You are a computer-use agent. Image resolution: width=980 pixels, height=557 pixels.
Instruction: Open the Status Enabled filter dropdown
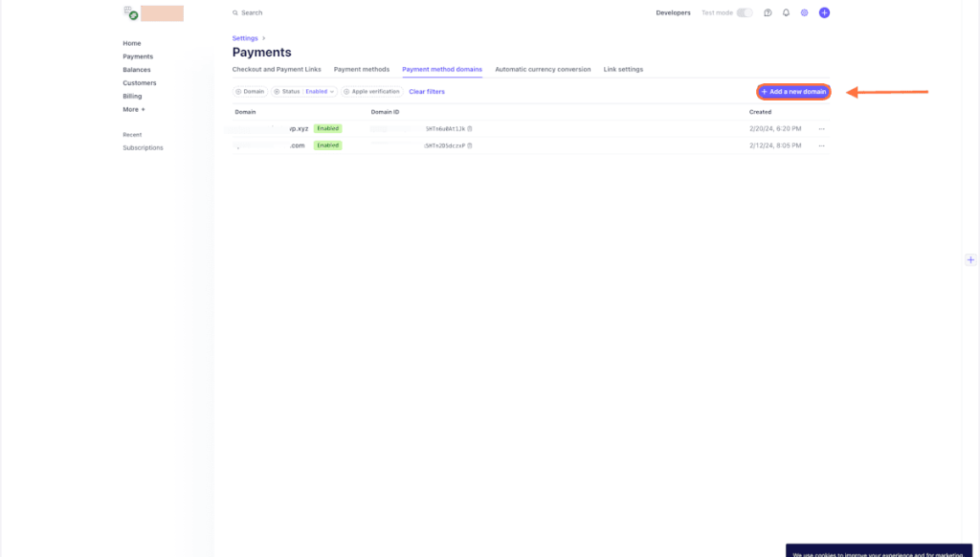[x=303, y=92]
